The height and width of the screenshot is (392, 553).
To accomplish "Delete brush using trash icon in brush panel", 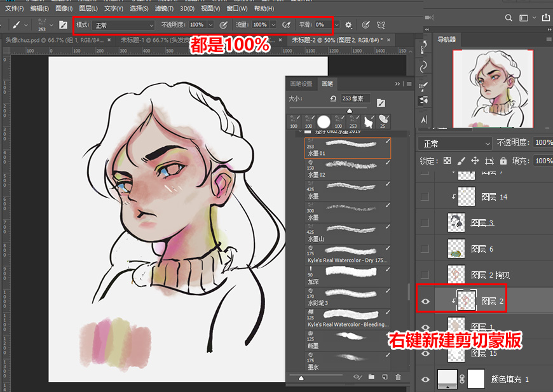I will tap(398, 377).
